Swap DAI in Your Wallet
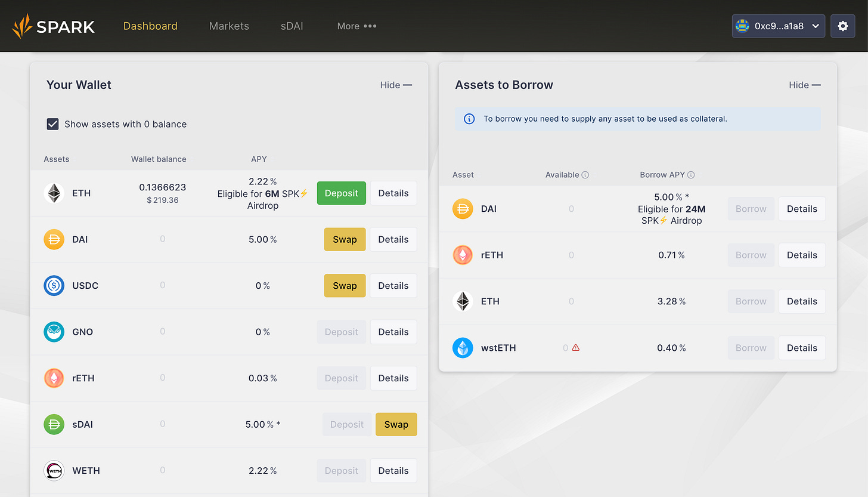The image size is (868, 497). tap(345, 239)
